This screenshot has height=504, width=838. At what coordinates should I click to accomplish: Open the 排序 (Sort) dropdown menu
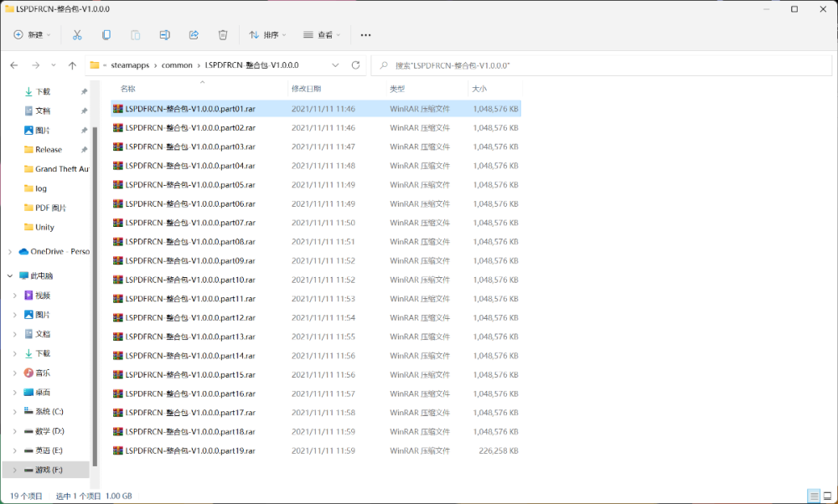267,35
